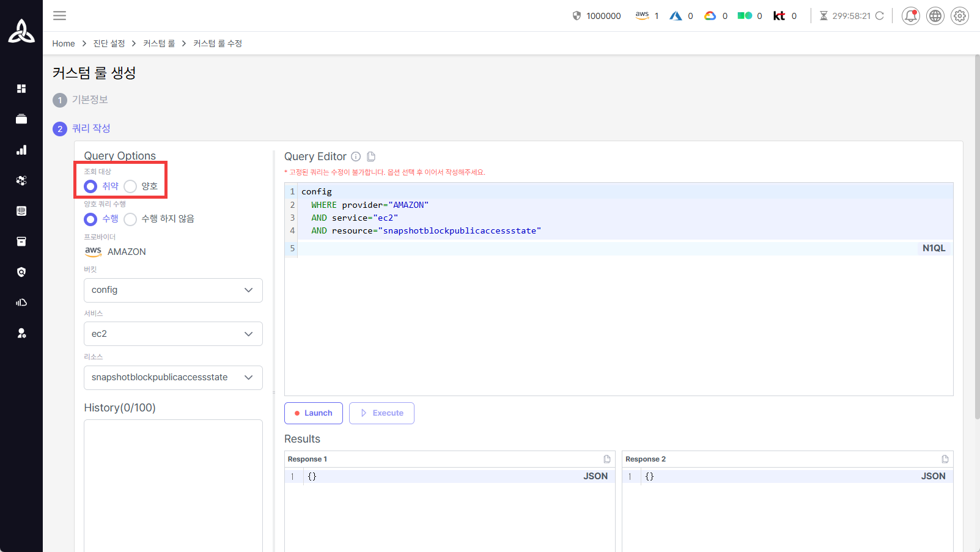Select the 양호 radio button
The height and width of the screenshot is (552, 980).
click(x=130, y=186)
